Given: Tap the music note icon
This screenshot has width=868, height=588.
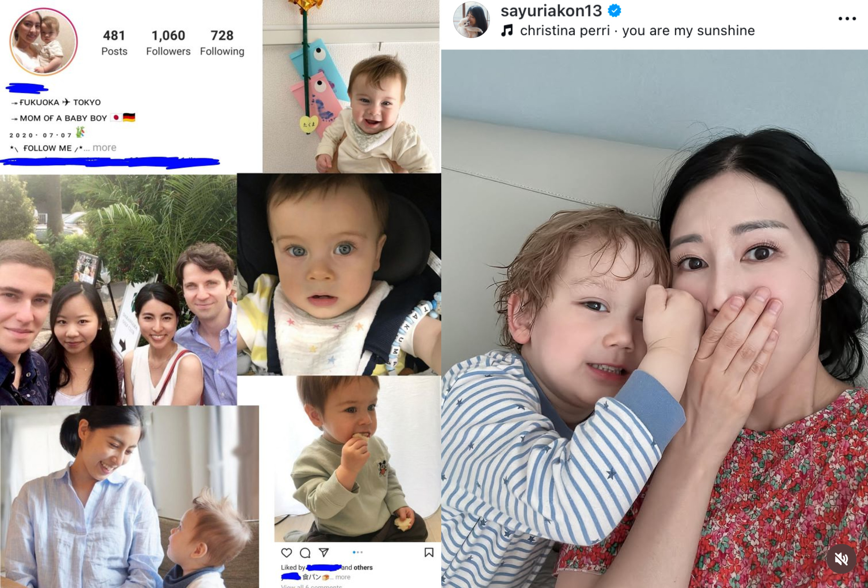Looking at the screenshot, I should (507, 30).
